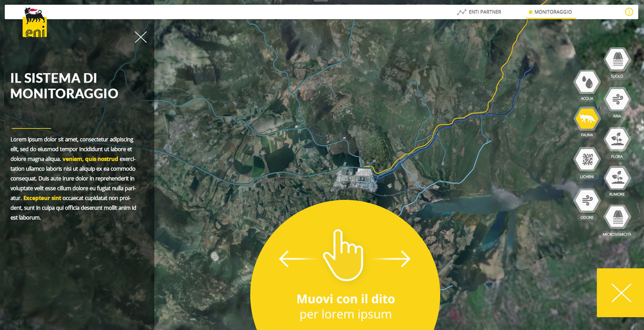
Task: Click the Eni logo
Action: (x=35, y=22)
